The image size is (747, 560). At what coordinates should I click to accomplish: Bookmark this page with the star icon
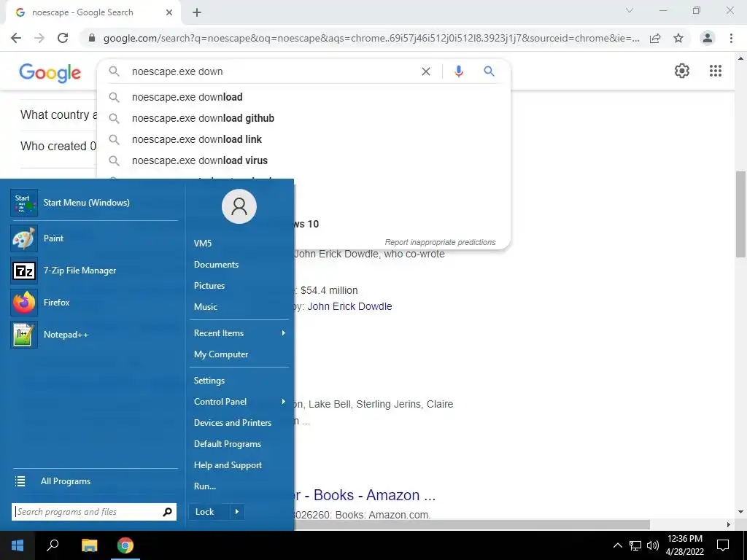click(x=678, y=38)
